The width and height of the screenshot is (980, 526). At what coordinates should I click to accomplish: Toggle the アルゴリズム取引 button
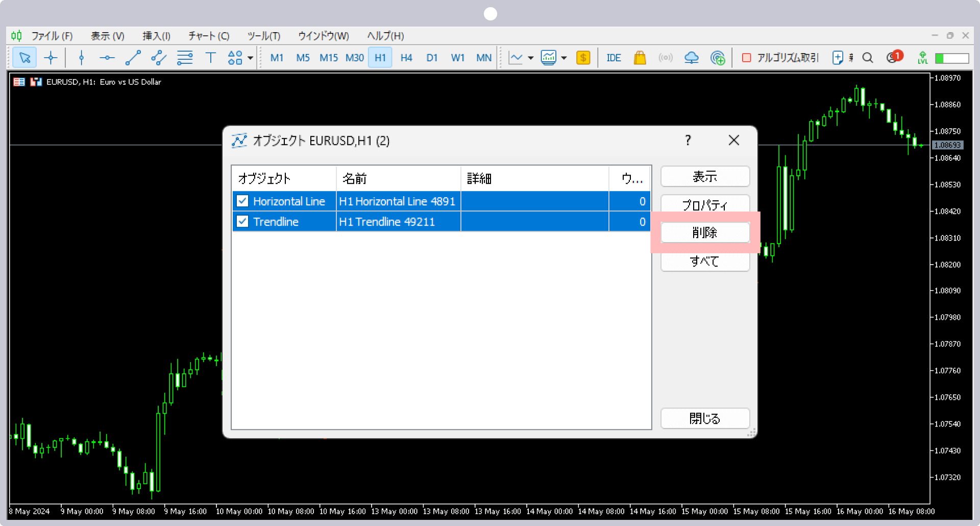(x=780, y=58)
